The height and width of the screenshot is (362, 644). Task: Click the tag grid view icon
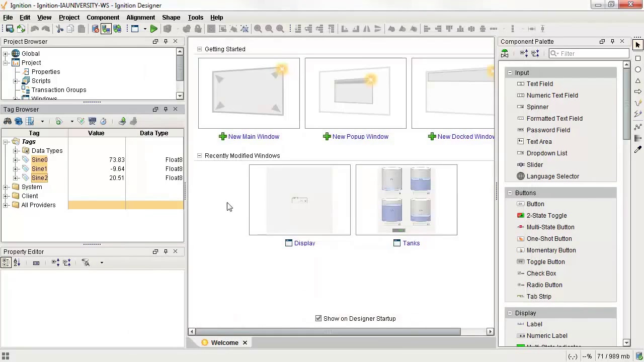30,121
